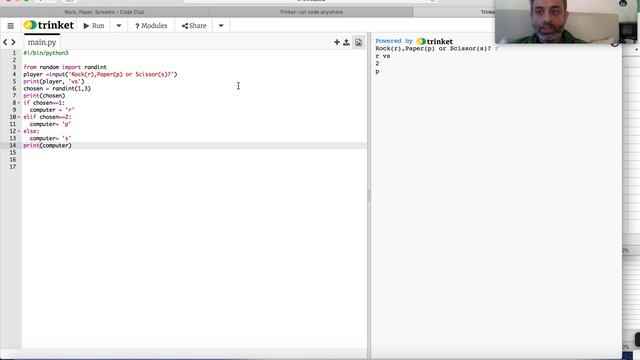Viewport: 640px width, 360px height.
Task: Click the Trinket logo
Action: (49, 25)
